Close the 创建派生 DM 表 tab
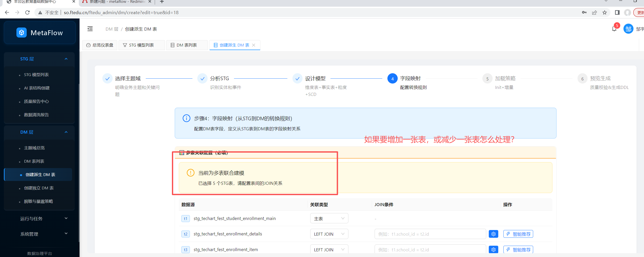This screenshot has height=257, width=644. [254, 45]
